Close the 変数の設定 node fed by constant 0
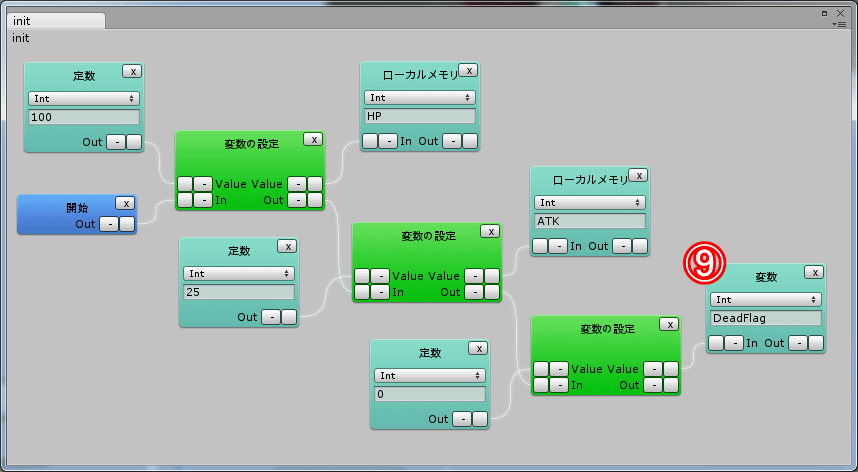Image resolution: width=858 pixels, height=472 pixels. click(x=669, y=324)
